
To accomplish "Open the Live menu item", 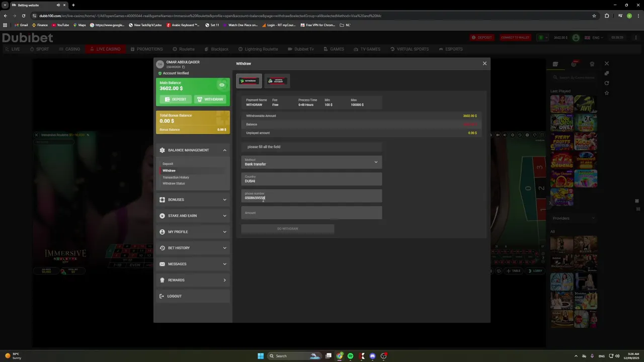I will [12, 49].
